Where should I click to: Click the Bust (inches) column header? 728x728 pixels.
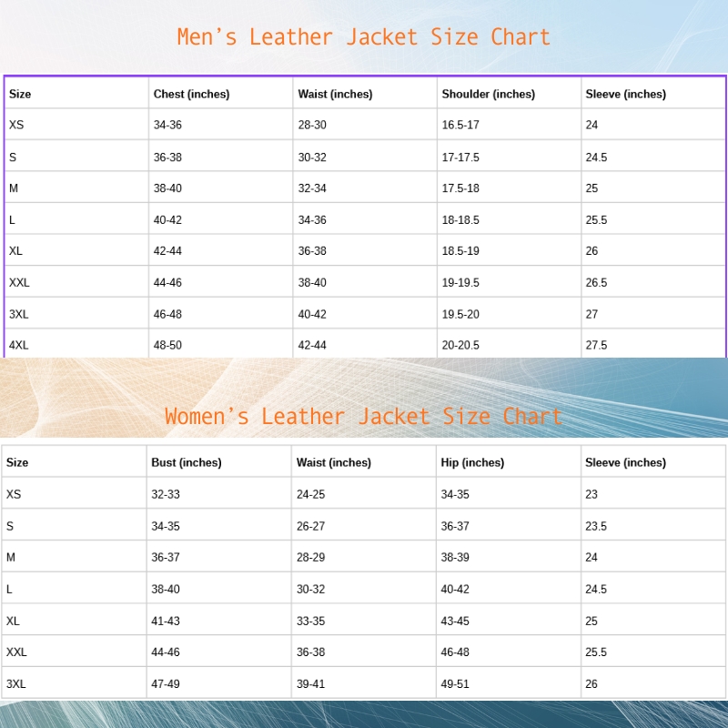(x=186, y=462)
